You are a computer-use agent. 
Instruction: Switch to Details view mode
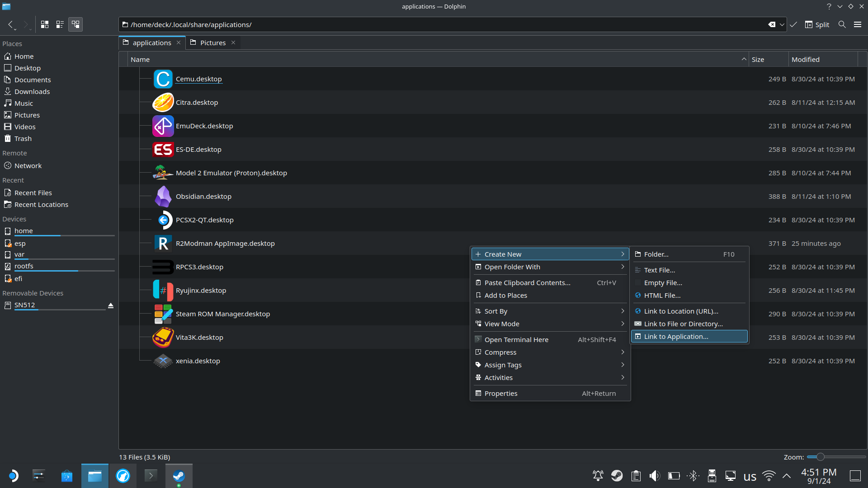coord(75,24)
